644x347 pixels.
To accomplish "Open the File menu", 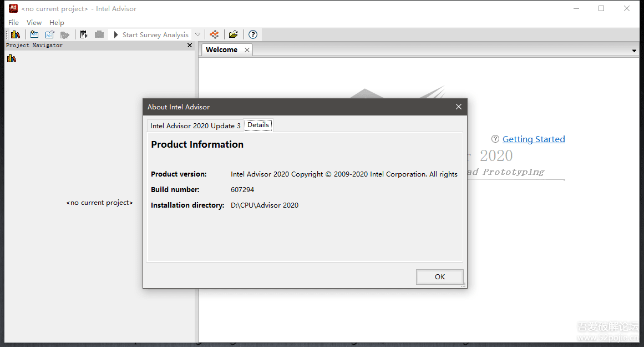I will [x=13, y=22].
